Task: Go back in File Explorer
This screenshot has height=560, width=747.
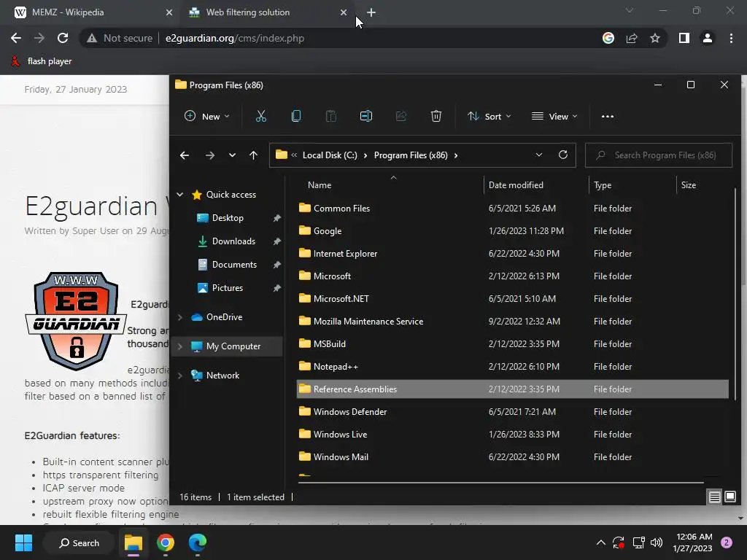Action: [x=185, y=155]
